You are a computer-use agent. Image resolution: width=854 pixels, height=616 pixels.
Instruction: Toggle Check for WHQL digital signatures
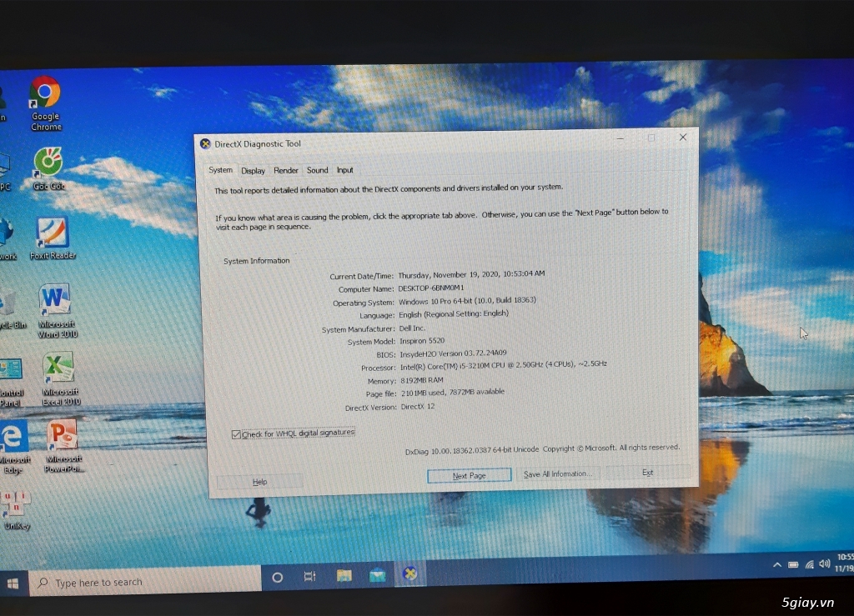point(236,434)
